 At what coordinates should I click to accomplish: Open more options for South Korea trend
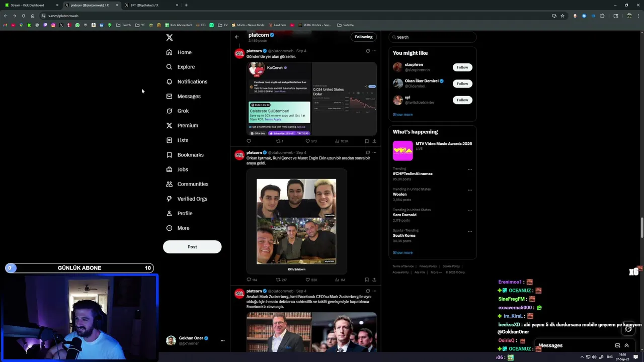[470, 231]
